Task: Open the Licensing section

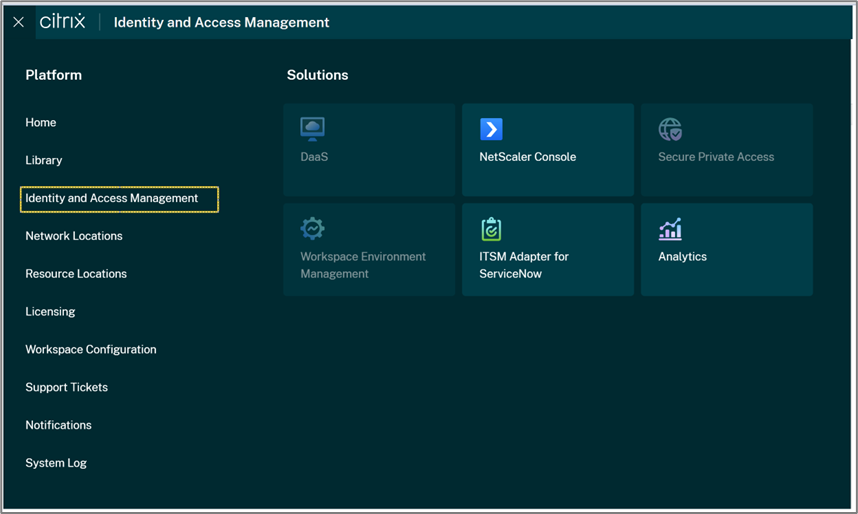Action: [50, 312]
